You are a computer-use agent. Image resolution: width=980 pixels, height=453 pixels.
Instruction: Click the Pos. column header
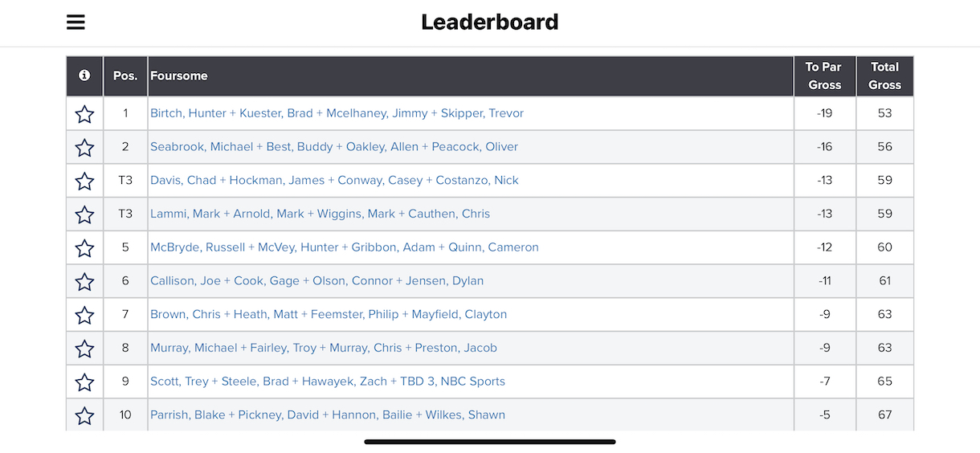coord(125,76)
